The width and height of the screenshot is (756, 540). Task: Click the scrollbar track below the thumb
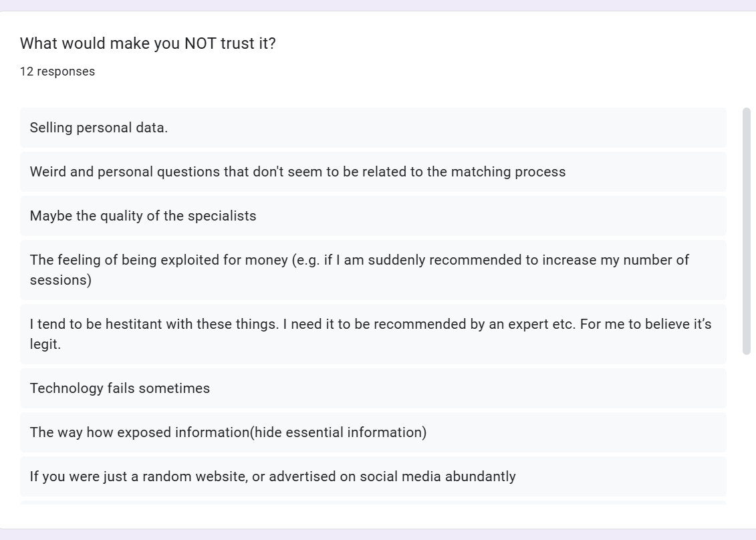pyautogui.click(x=747, y=428)
